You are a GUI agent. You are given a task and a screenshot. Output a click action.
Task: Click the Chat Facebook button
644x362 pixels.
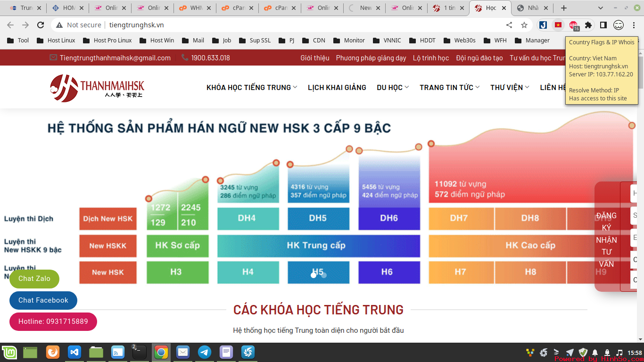43,300
